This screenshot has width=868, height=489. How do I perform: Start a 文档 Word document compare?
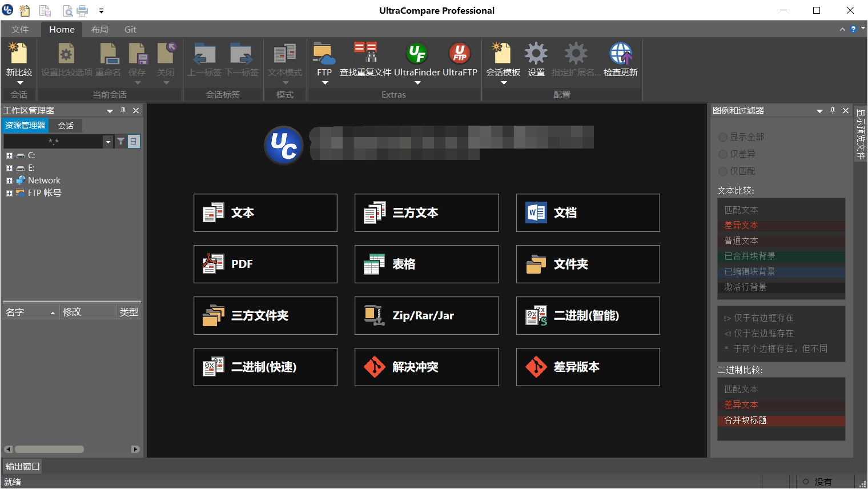click(x=588, y=213)
